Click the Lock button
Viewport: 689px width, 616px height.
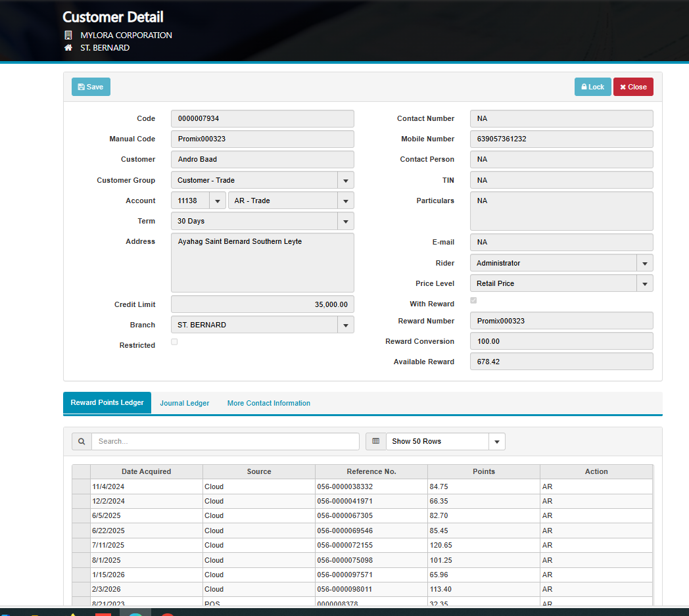592,87
